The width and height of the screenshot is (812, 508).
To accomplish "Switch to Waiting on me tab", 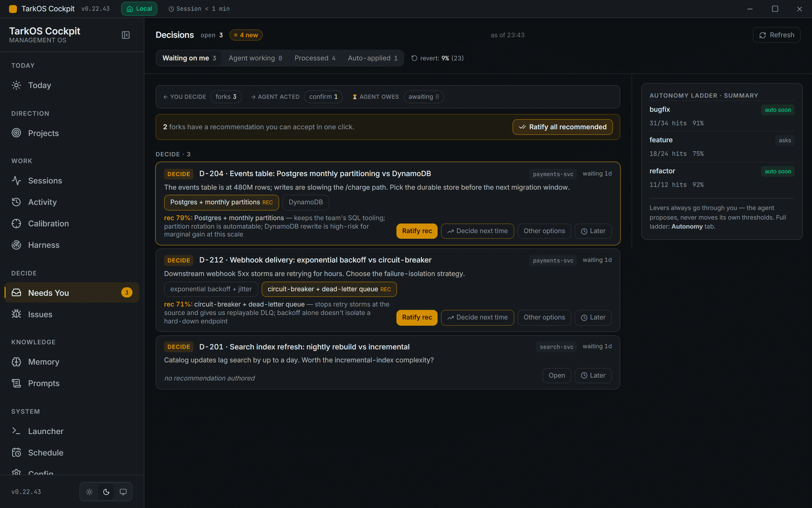I will pyautogui.click(x=189, y=58).
